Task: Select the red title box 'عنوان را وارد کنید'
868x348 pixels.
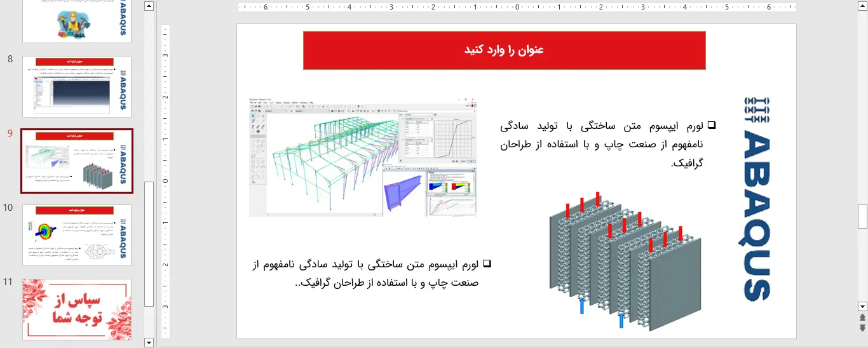Action: tap(505, 50)
